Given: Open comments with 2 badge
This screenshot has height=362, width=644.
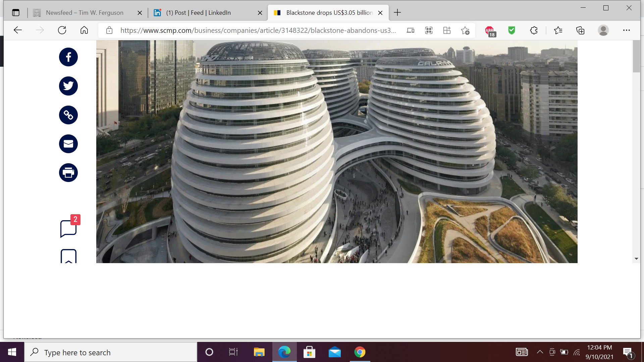Looking at the screenshot, I should point(68,228).
